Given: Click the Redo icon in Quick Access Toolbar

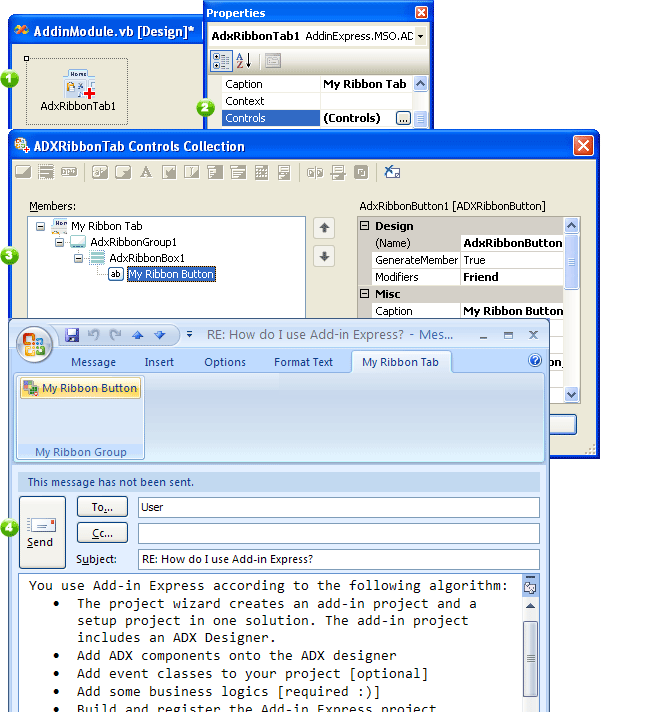Looking at the screenshot, I should (115, 335).
